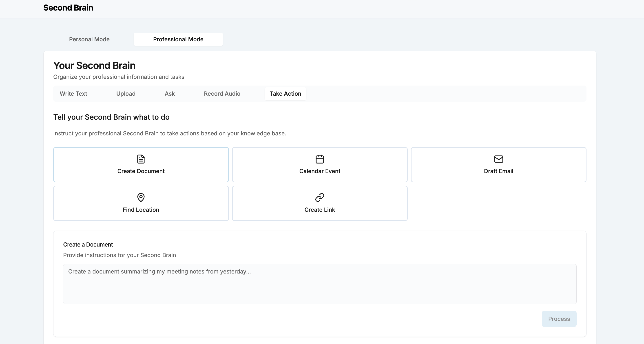Select Professional Mode
Viewport: 644px width, 344px height.
coord(178,39)
